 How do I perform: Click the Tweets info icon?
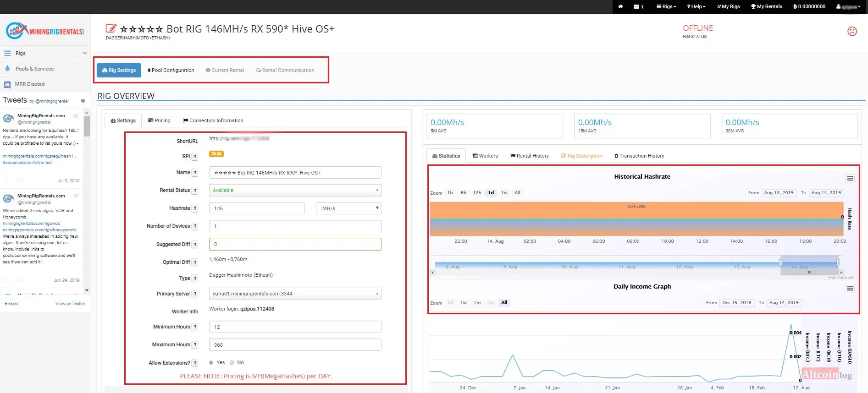coord(83,101)
